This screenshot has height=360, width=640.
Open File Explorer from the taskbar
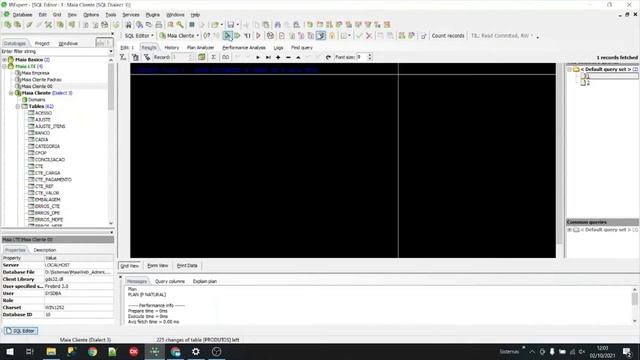click(51, 351)
